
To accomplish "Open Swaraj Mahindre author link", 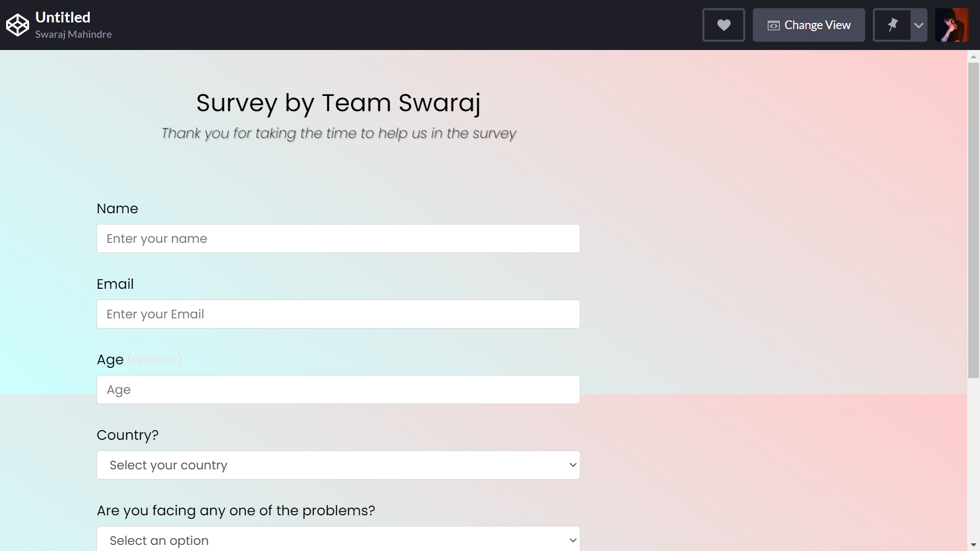I will pos(73,34).
